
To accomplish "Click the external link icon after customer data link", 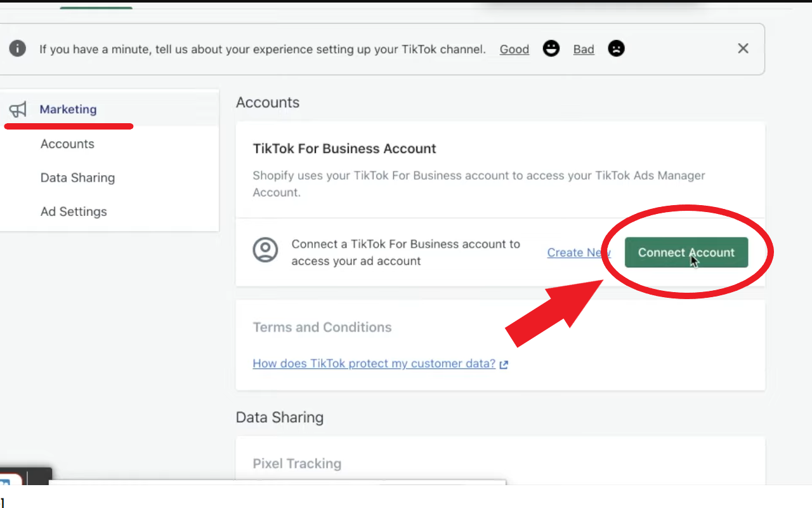I will [x=504, y=364].
